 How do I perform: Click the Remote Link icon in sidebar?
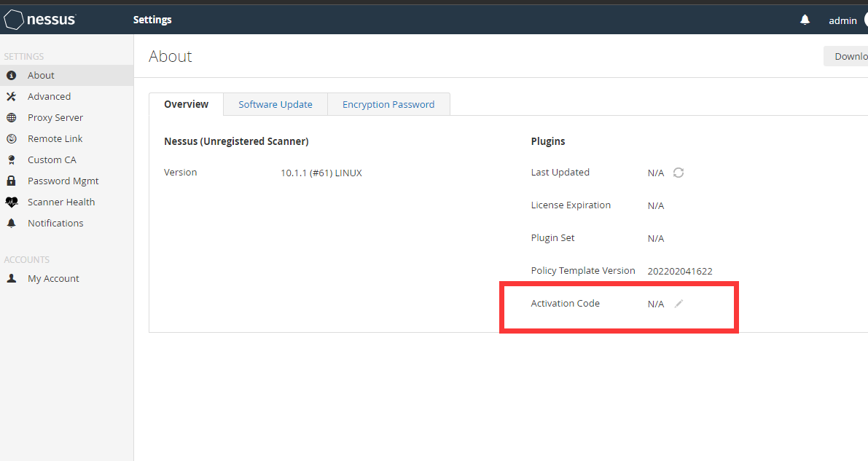tap(11, 139)
